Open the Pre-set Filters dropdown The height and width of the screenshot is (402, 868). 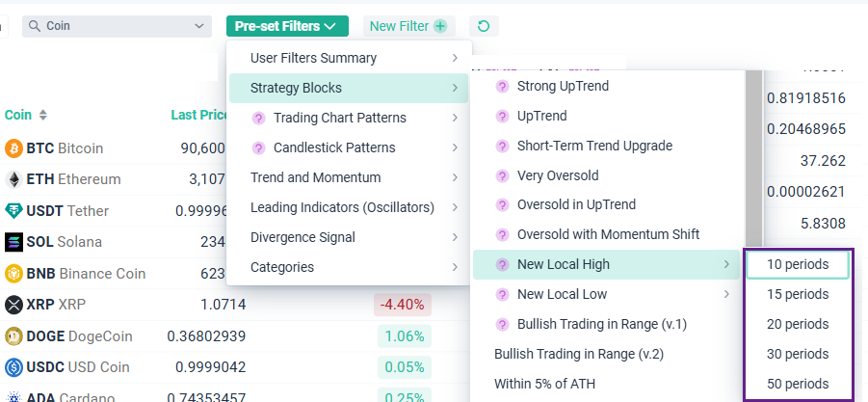click(x=287, y=26)
